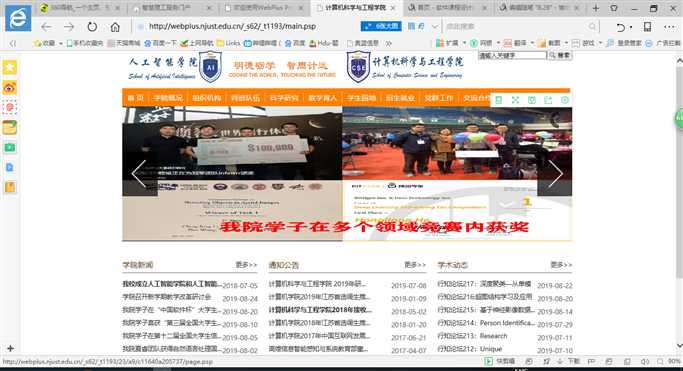
Task: Click the site keyword search input
Action: (x=512, y=55)
